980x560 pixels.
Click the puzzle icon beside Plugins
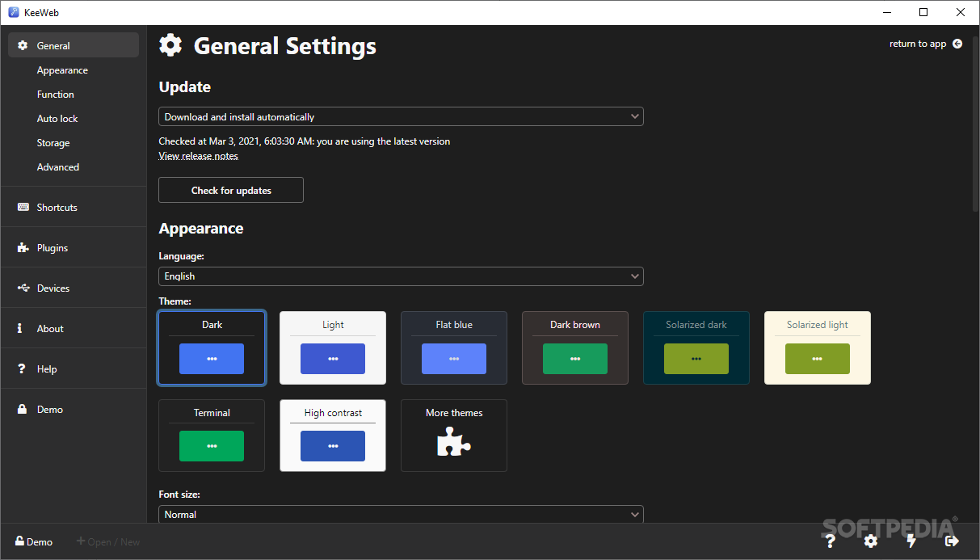(x=23, y=248)
